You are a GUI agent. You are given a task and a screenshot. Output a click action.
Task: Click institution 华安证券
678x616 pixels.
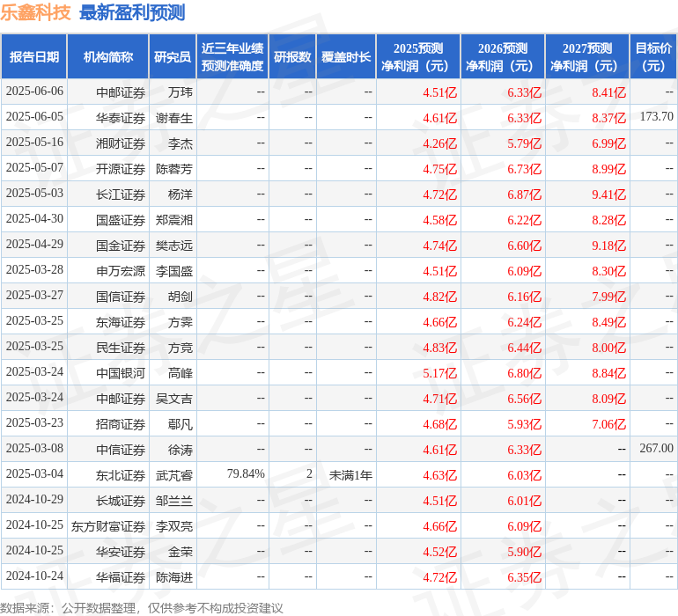121,552
